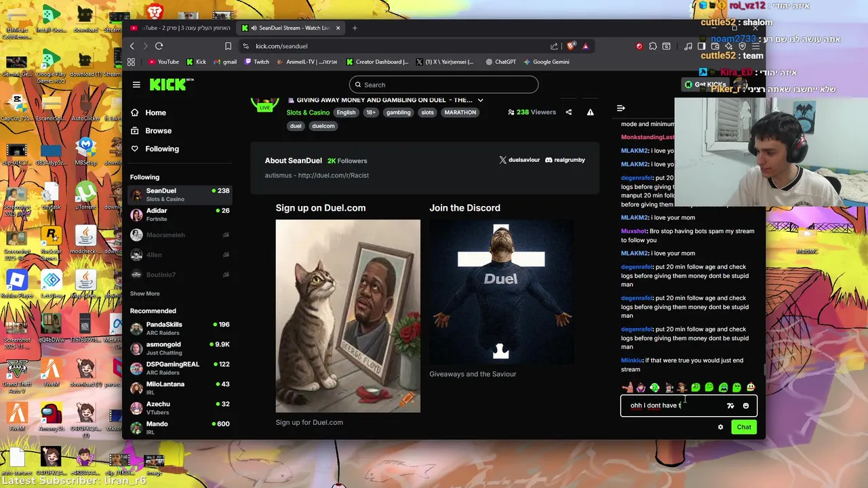The width and height of the screenshot is (868, 488).
Task: Click the Kick search field
Action: (x=443, y=85)
